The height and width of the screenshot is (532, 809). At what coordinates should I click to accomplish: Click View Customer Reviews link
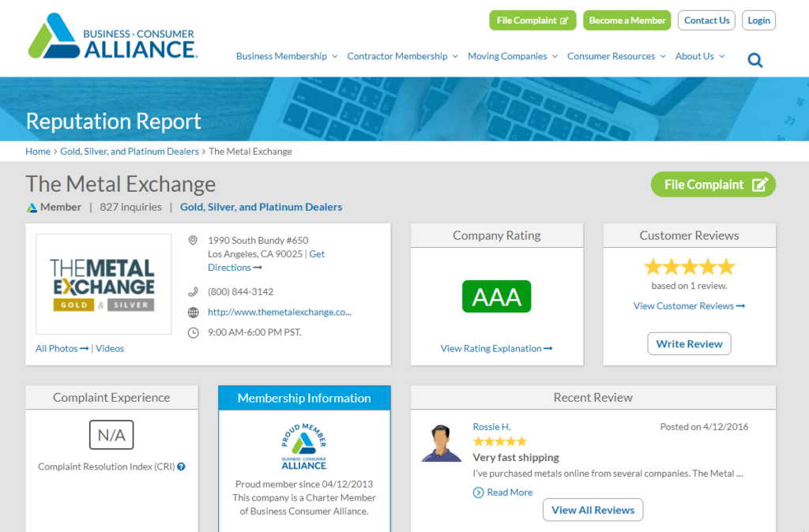pyautogui.click(x=689, y=306)
